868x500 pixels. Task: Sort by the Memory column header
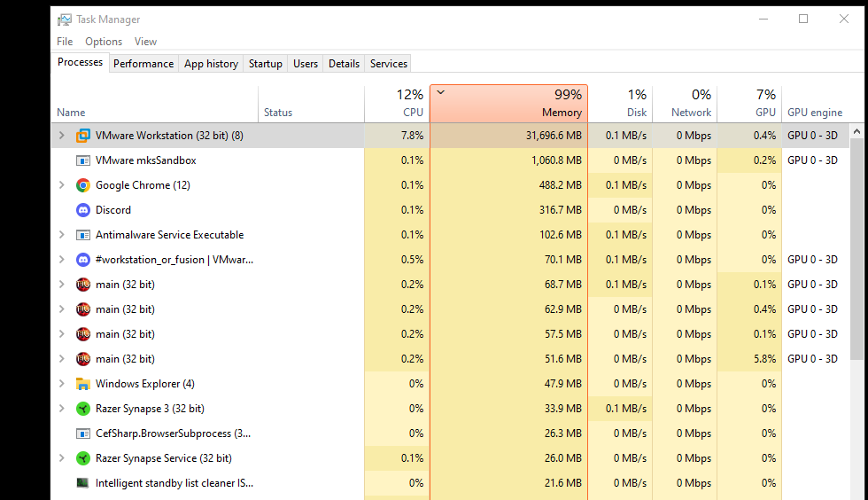point(508,104)
